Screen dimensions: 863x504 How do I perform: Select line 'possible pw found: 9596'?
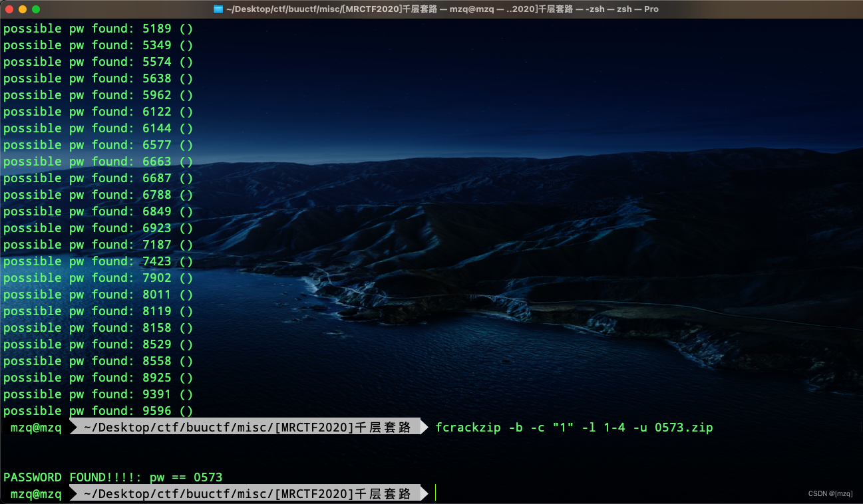click(98, 411)
